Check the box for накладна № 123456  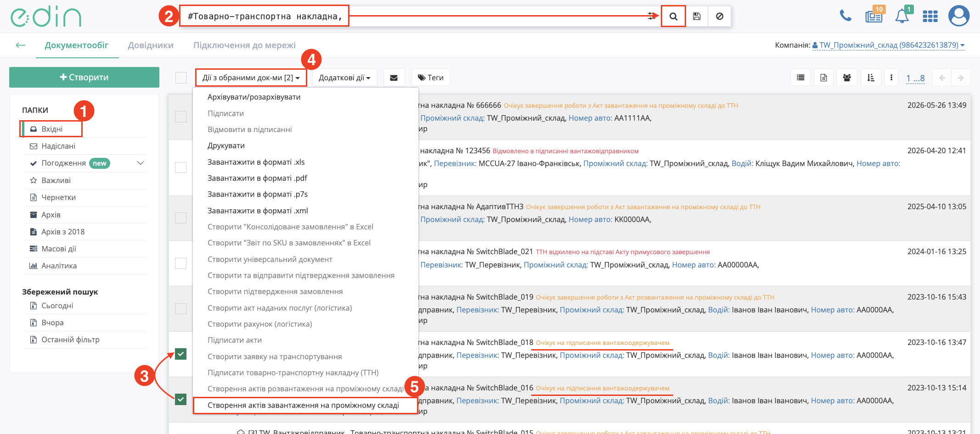(x=181, y=167)
